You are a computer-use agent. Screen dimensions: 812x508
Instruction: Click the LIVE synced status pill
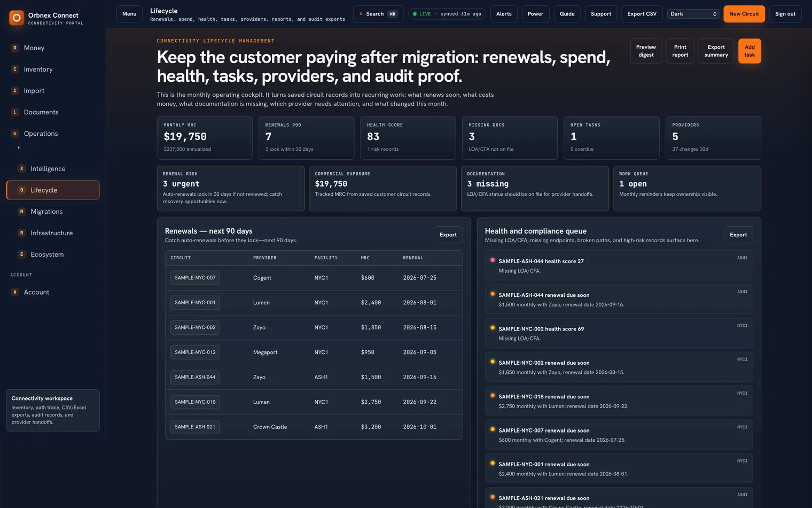pos(447,14)
